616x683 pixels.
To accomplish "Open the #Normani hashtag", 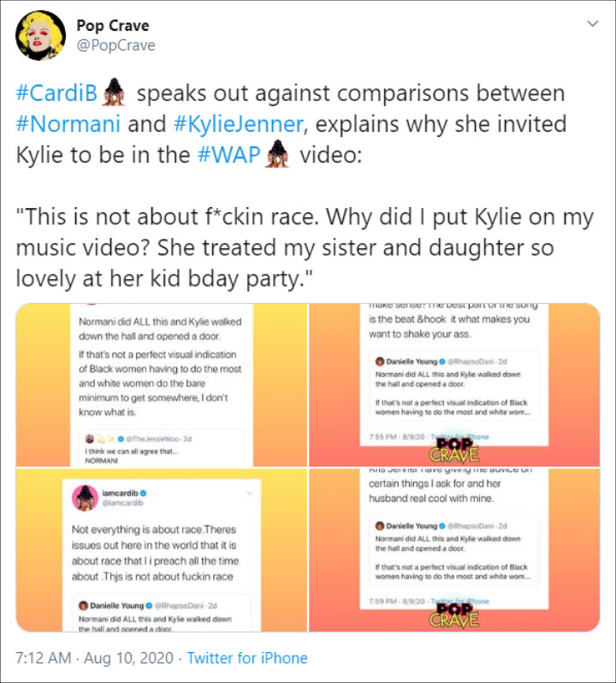I will [68, 124].
